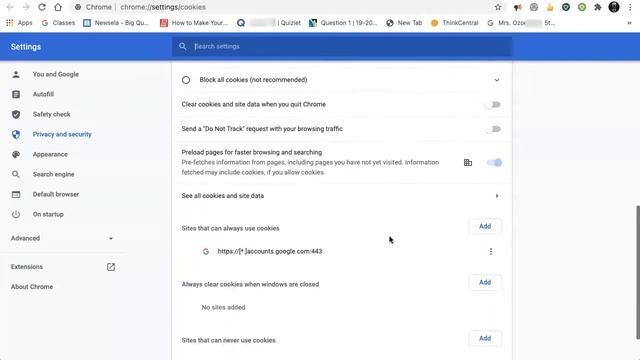
Task: Click the browser forward arrow
Action: (26, 7)
